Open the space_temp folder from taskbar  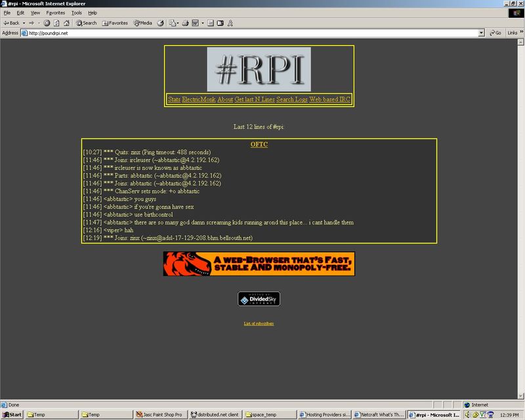pyautogui.click(x=270, y=415)
